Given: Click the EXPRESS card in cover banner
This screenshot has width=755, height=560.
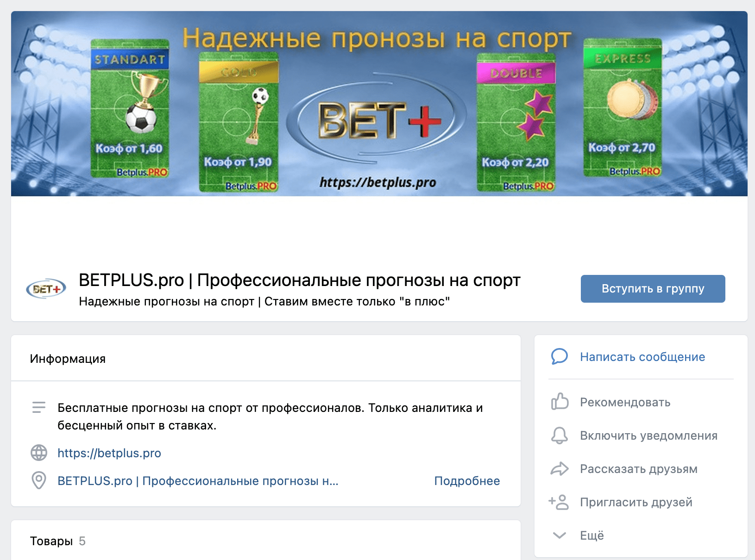Looking at the screenshot, I should coord(623,107).
